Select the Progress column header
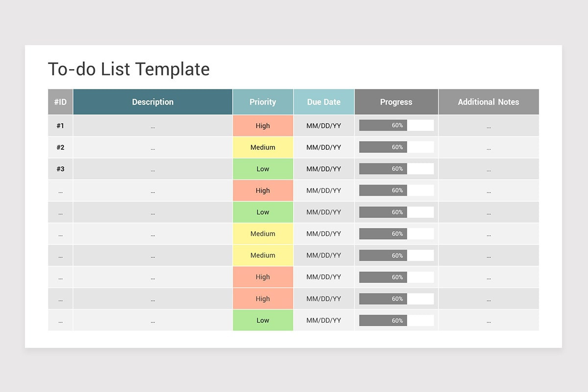588x392 pixels. coord(396,102)
